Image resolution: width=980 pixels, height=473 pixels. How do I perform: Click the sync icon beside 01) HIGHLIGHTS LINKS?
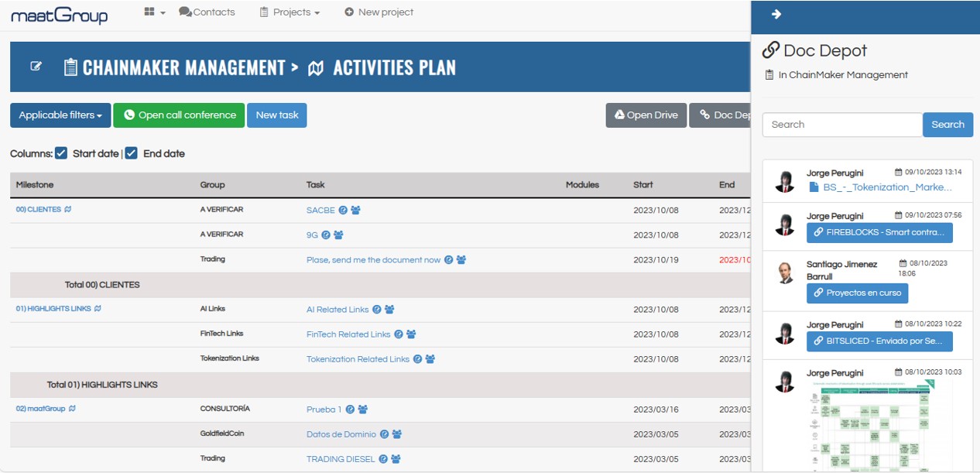pyautogui.click(x=98, y=309)
